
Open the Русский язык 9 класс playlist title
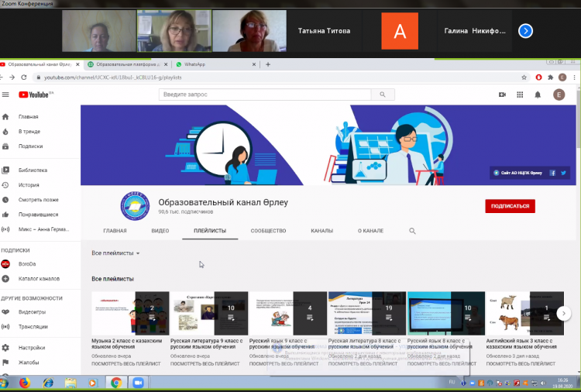pos(282,343)
